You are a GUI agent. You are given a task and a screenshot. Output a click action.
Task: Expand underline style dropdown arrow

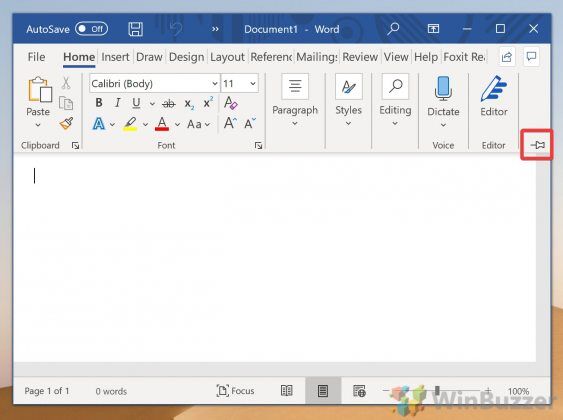[x=152, y=104]
